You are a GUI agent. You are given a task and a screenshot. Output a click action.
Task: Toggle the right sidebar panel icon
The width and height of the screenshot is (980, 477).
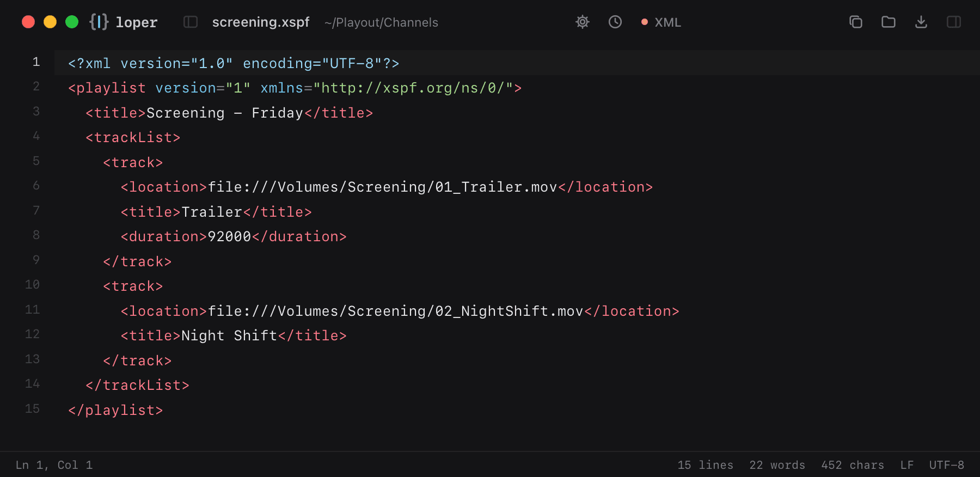point(954,22)
